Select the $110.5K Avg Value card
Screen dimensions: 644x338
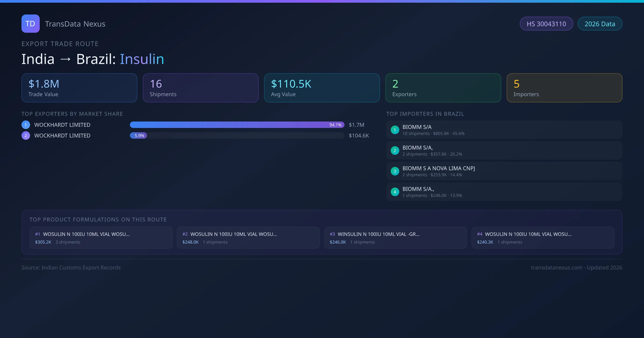pyautogui.click(x=322, y=88)
